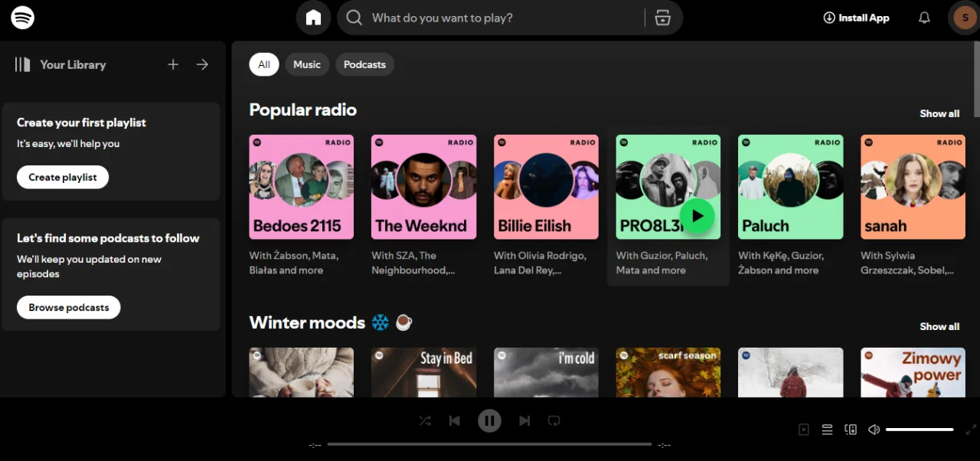Open Bedoes 2115 radio cover
Screen dimensions: 980x461
click(302, 187)
